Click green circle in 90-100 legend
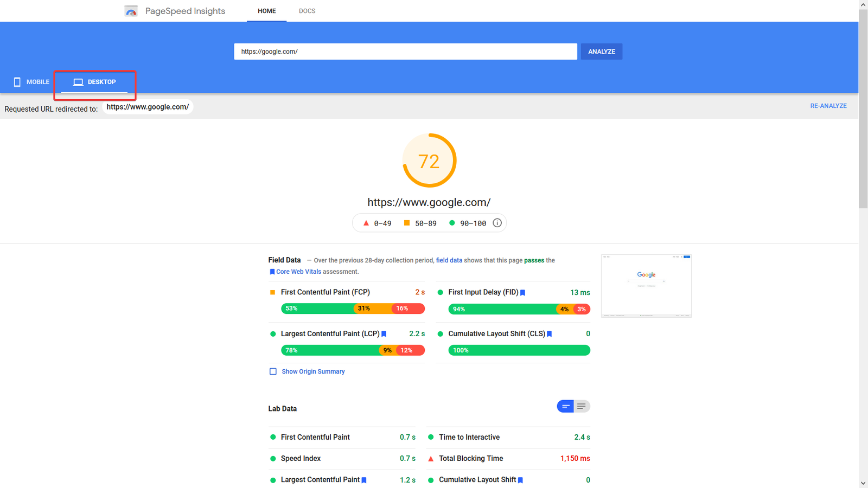868x488 pixels. pyautogui.click(x=452, y=223)
